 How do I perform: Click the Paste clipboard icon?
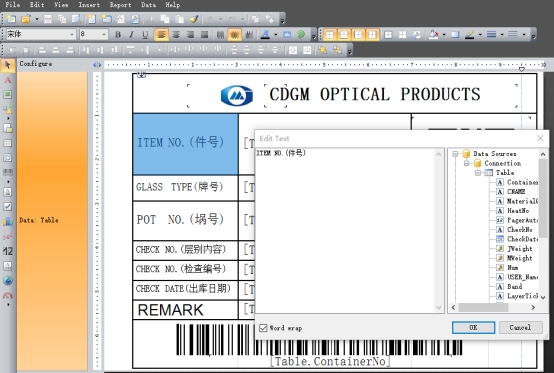pyautogui.click(x=180, y=19)
